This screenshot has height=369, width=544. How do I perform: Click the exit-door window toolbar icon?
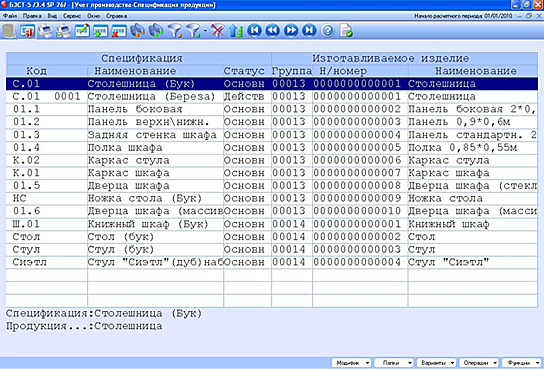tap(27, 31)
